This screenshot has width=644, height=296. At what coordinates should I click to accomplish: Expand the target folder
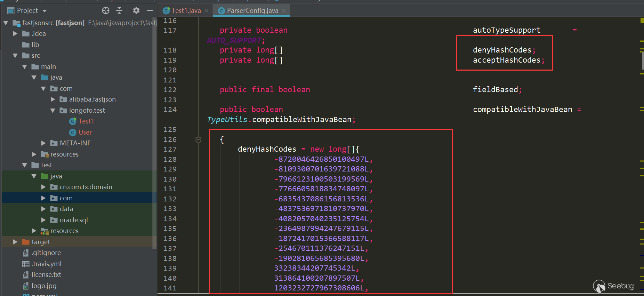[x=15, y=242]
